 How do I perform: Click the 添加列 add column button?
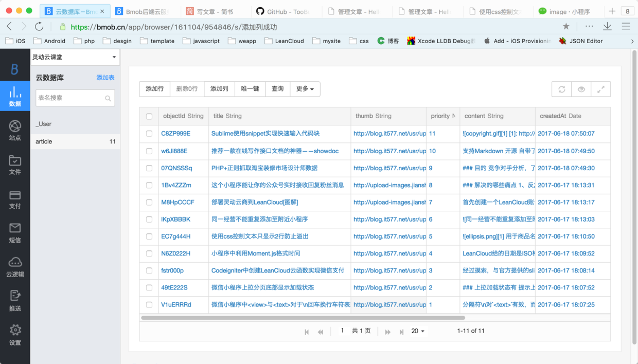click(x=219, y=89)
